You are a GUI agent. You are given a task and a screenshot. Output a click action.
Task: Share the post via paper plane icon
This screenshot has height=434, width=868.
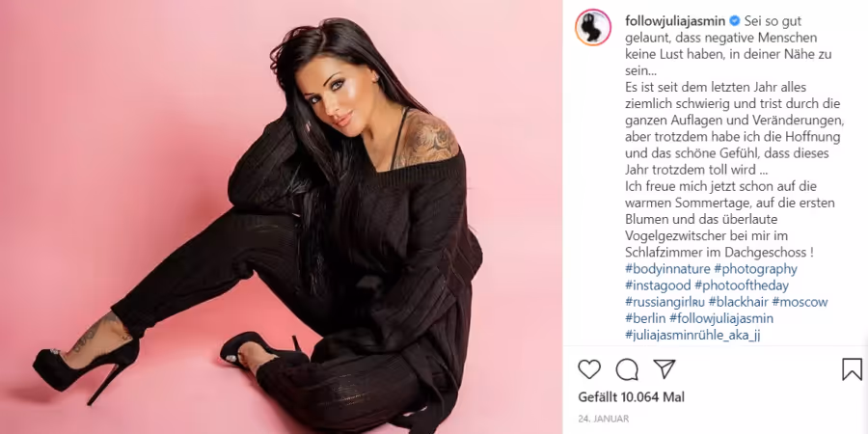click(x=664, y=368)
